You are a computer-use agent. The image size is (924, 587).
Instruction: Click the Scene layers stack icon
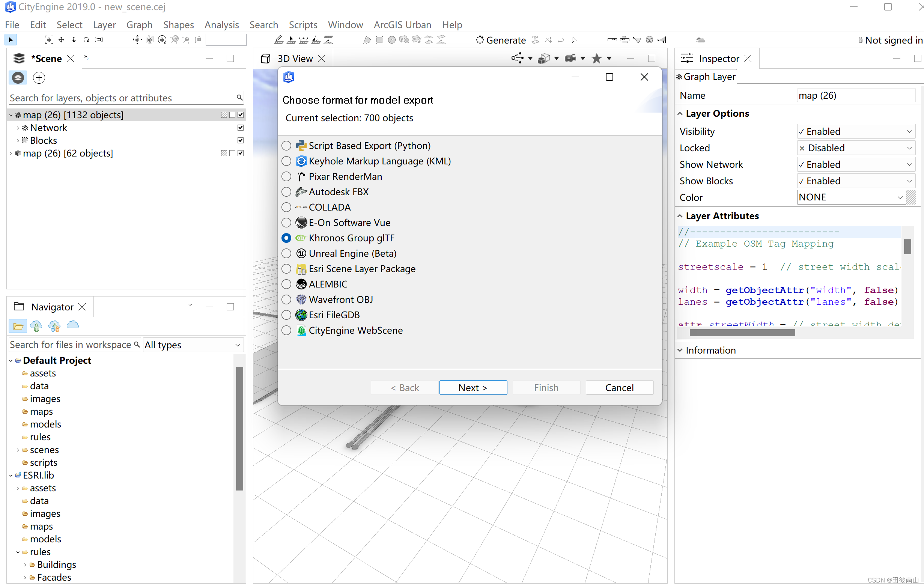[x=18, y=77]
